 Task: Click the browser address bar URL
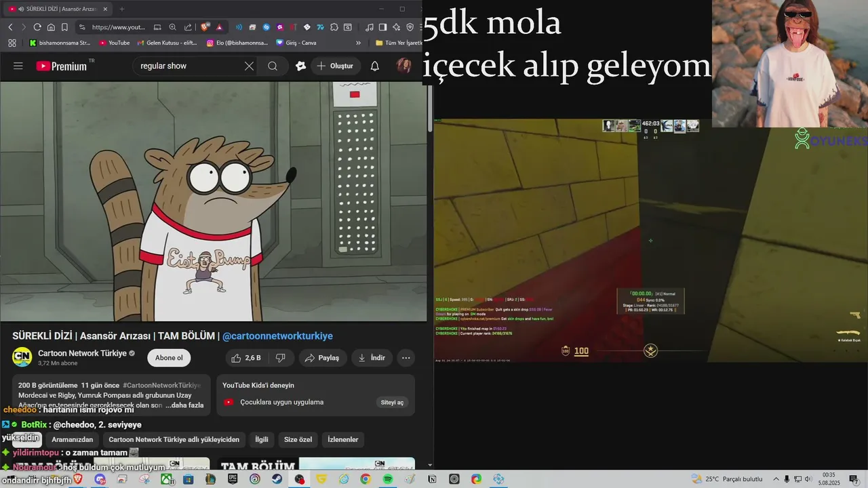click(118, 27)
